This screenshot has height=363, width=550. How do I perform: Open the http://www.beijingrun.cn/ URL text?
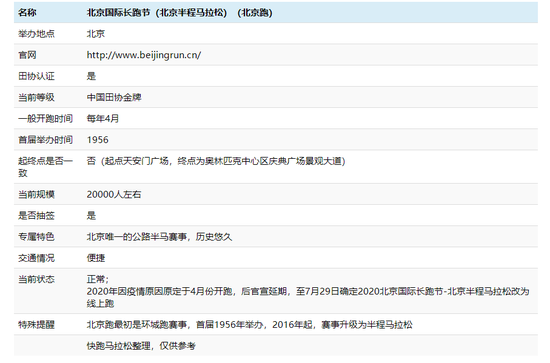(144, 55)
